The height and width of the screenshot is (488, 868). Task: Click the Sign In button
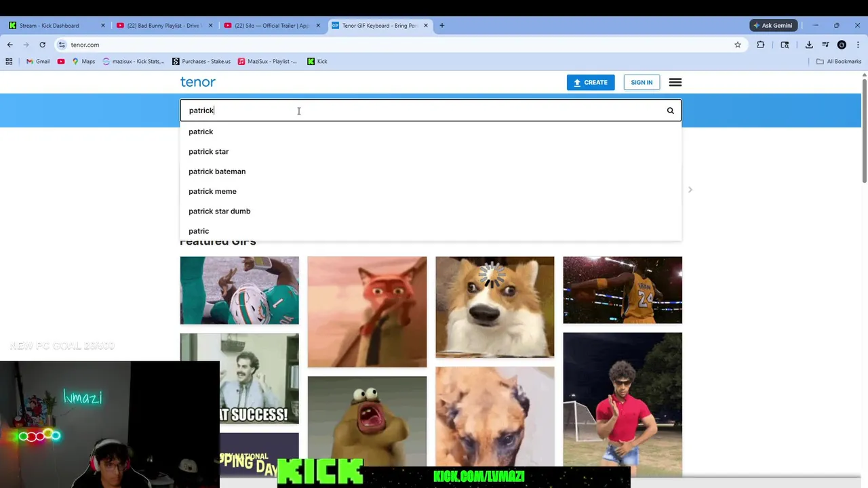click(642, 83)
